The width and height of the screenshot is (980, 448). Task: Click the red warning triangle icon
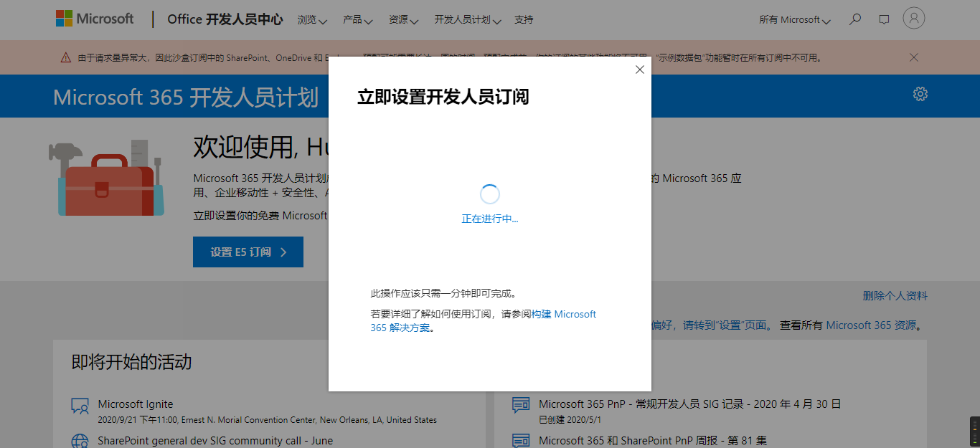tap(66, 57)
